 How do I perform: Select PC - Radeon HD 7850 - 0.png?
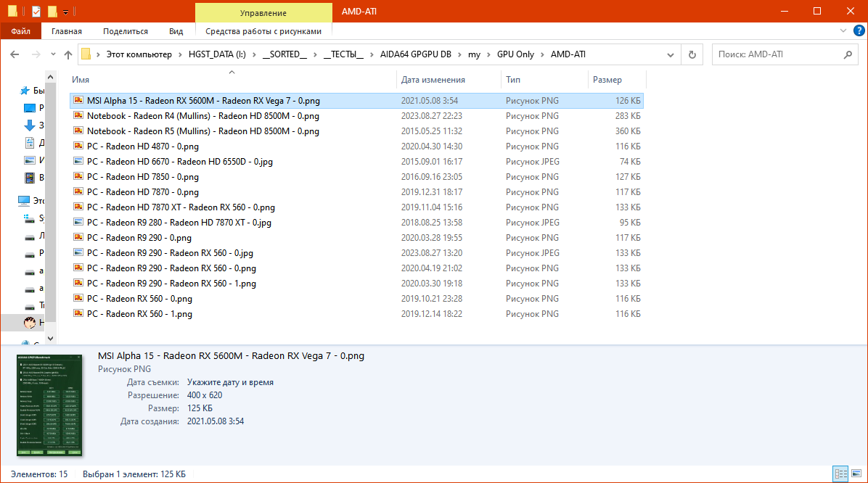(356, 176)
